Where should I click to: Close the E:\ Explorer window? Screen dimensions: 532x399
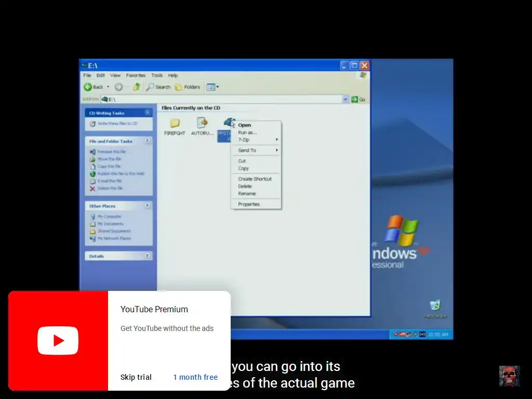tap(365, 65)
